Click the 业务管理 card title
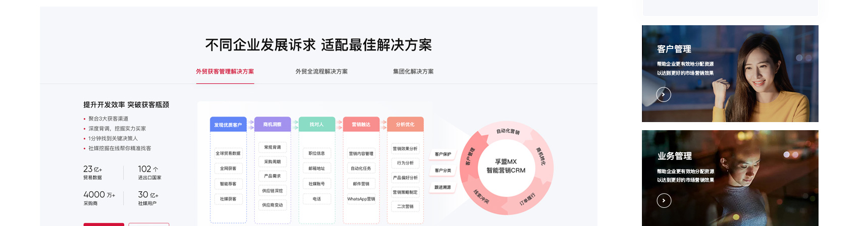Screen dimensions: 868x226 tap(675, 156)
